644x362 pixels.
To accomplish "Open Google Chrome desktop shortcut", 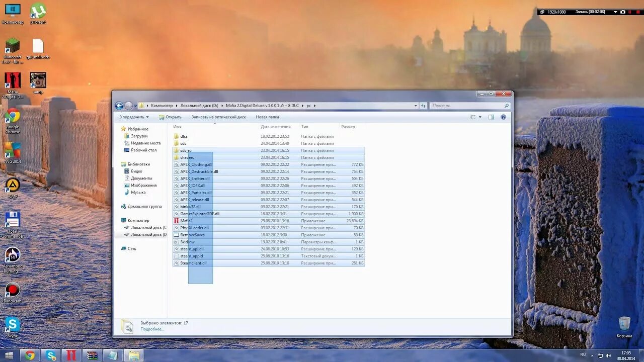I will point(13,121).
